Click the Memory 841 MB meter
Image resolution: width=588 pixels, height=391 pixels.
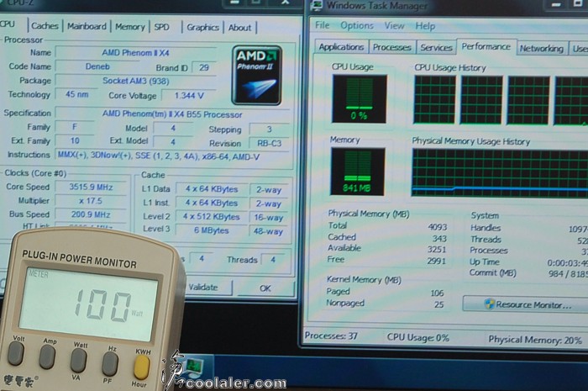pos(357,172)
